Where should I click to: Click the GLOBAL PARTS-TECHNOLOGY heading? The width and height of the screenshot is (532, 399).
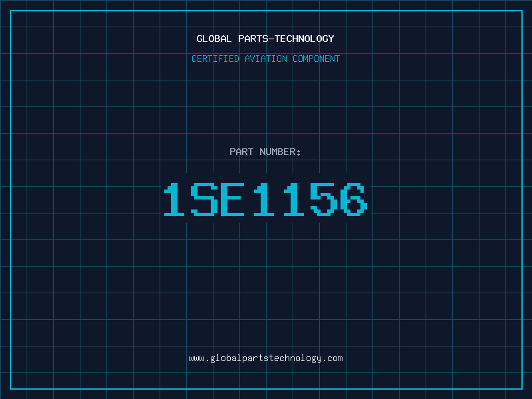(x=265, y=39)
